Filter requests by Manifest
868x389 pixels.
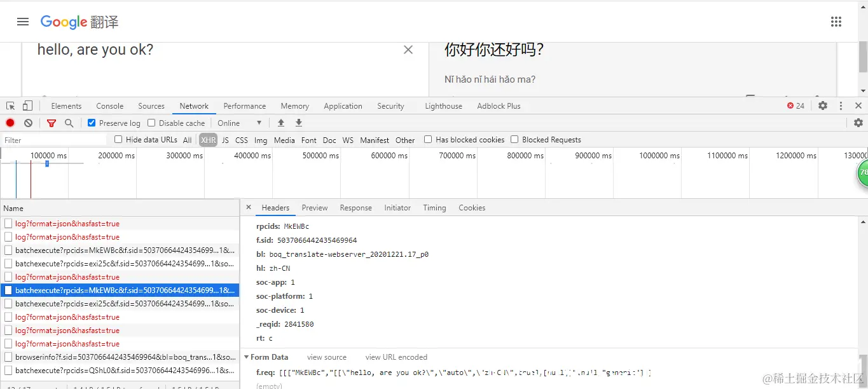[375, 140]
